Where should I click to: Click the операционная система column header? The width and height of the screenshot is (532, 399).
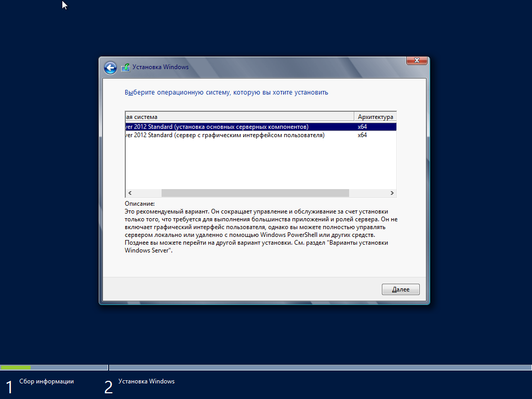coord(240,117)
